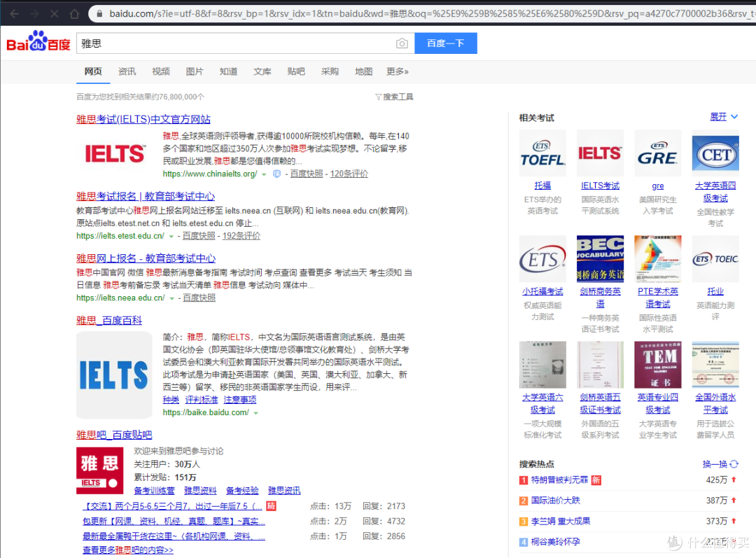This screenshot has width=756, height=558.
Task: Click the red IELTS logo in first result
Action: tap(115, 154)
